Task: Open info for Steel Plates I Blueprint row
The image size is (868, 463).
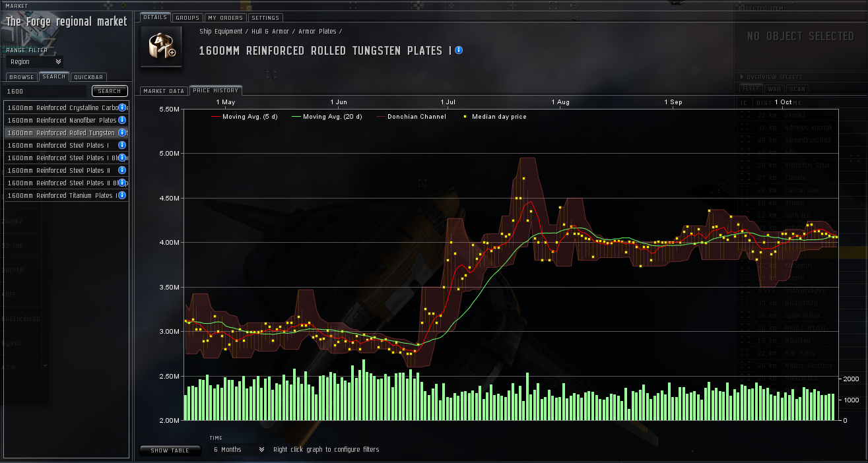Action: pyautogui.click(x=122, y=158)
